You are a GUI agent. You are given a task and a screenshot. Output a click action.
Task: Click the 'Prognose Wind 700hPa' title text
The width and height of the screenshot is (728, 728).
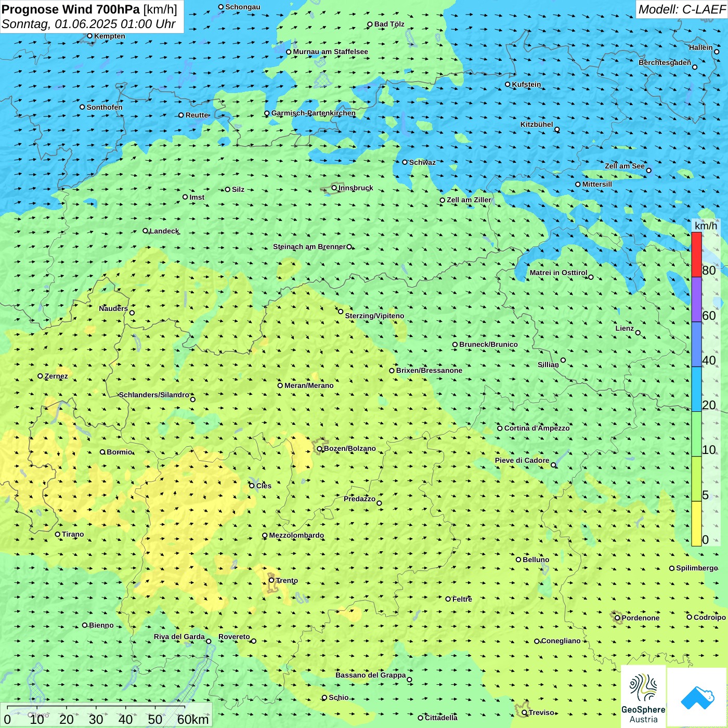[71, 9]
